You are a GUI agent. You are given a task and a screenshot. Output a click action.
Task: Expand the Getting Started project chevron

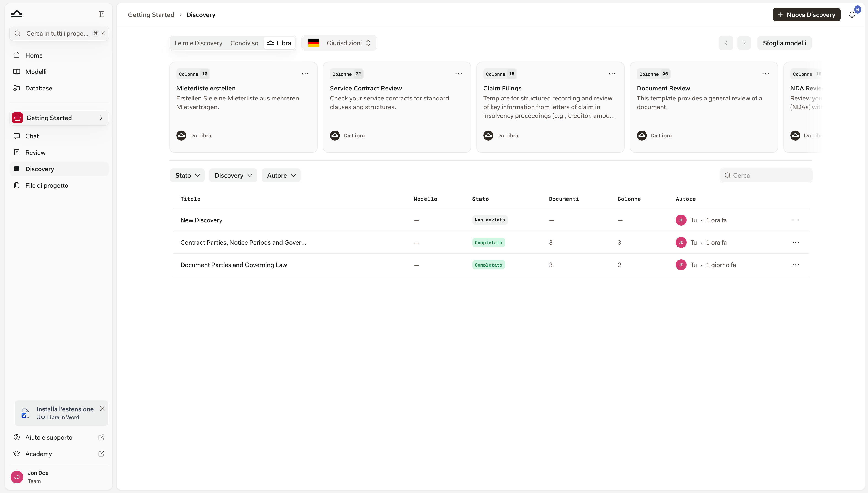[101, 118]
